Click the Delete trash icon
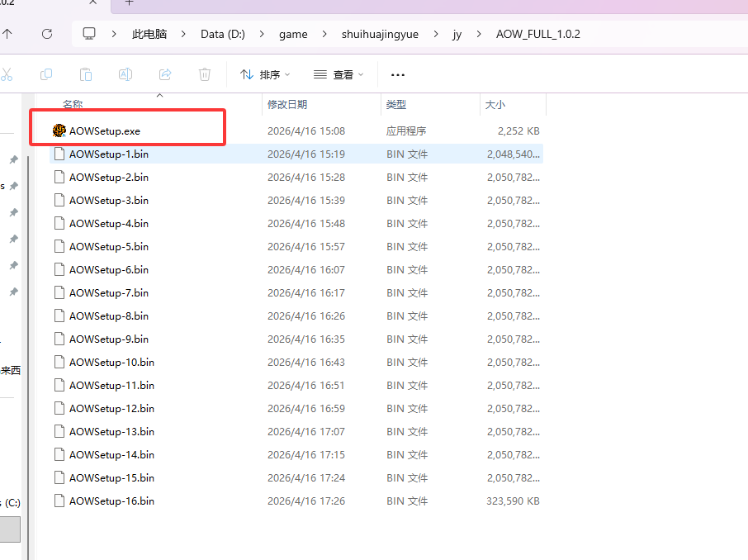This screenshot has height=560, width=748. click(x=204, y=74)
